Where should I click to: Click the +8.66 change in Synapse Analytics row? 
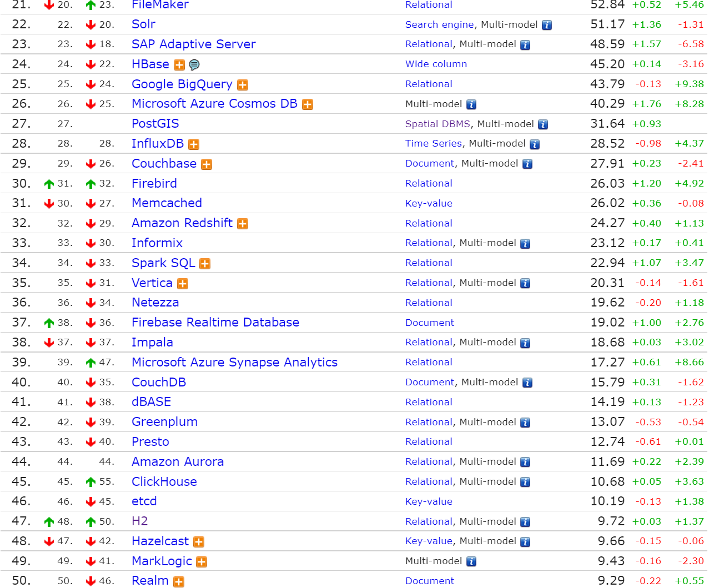(x=689, y=363)
